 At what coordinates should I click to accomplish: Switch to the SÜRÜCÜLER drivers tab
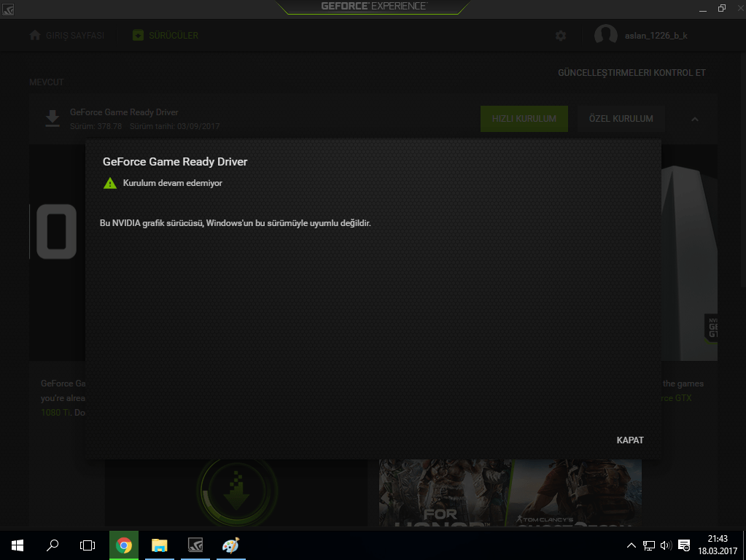coord(166,36)
